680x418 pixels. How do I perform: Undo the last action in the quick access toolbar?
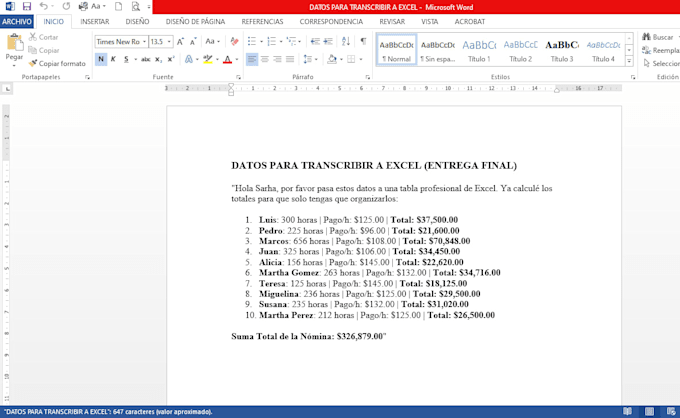[x=43, y=7]
